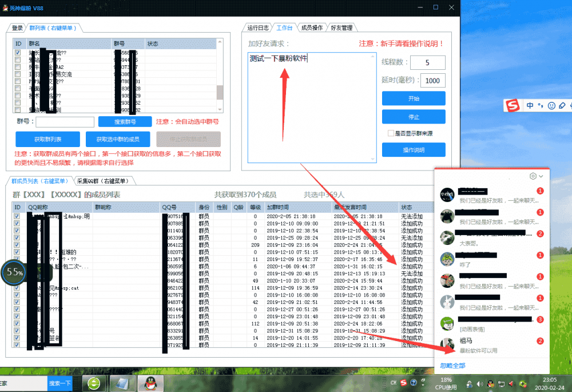This screenshot has width=572, height=392.
Task: Click the app logo in the title bar
Action: 5,7
